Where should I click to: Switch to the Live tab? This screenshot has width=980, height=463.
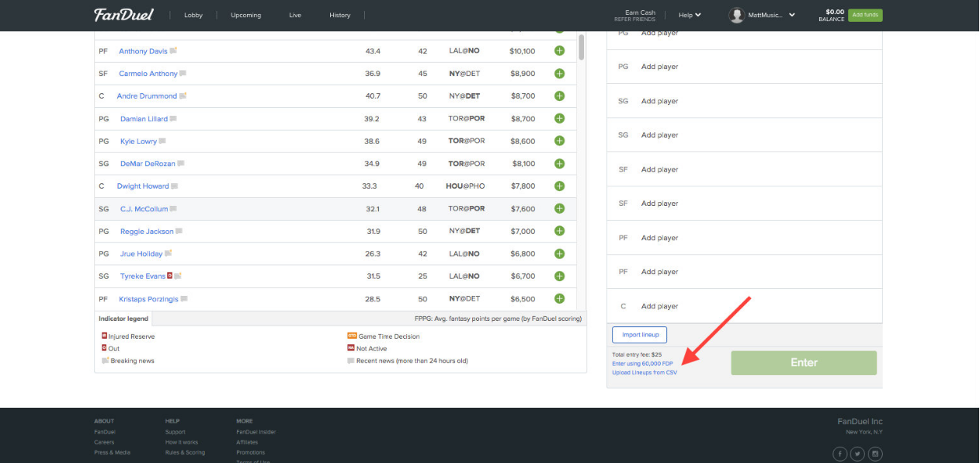294,14
